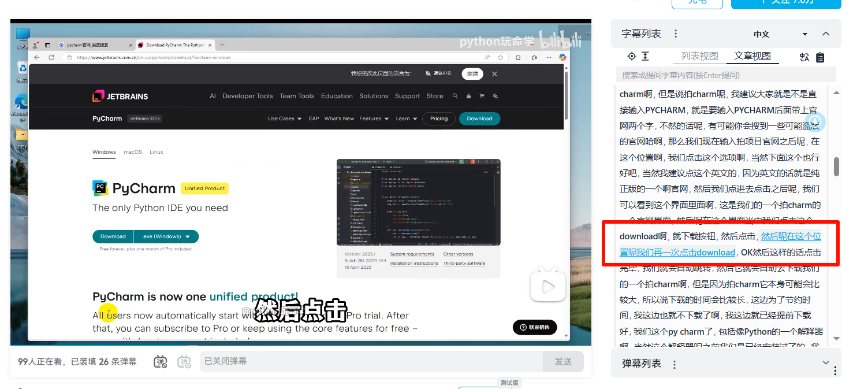Click the locate current subtitle crosshair icon

pyautogui.click(x=632, y=56)
